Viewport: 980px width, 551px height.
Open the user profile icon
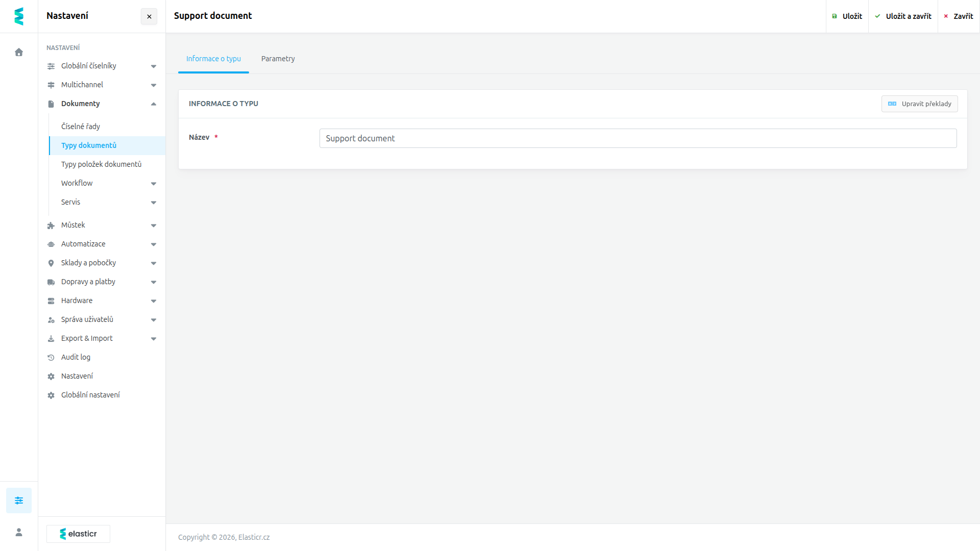(x=19, y=532)
